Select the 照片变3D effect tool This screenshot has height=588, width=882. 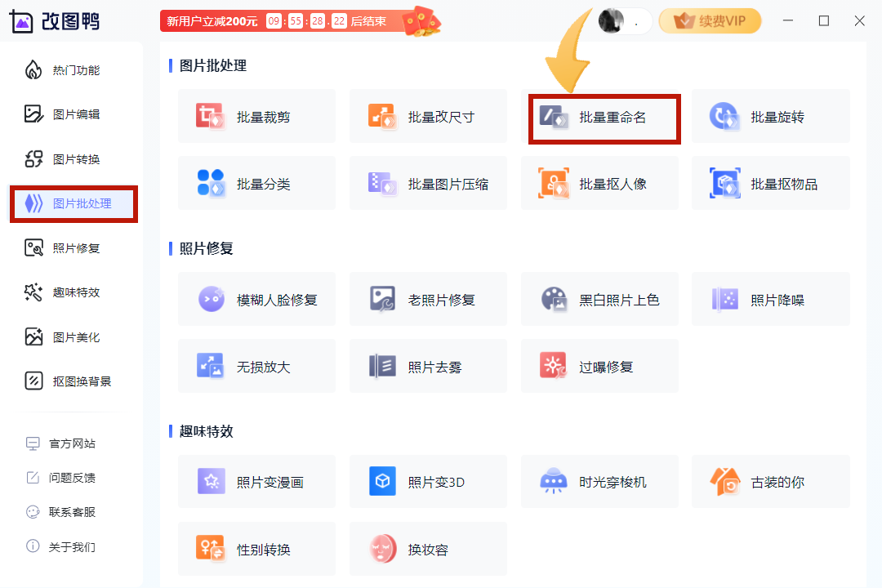point(428,482)
